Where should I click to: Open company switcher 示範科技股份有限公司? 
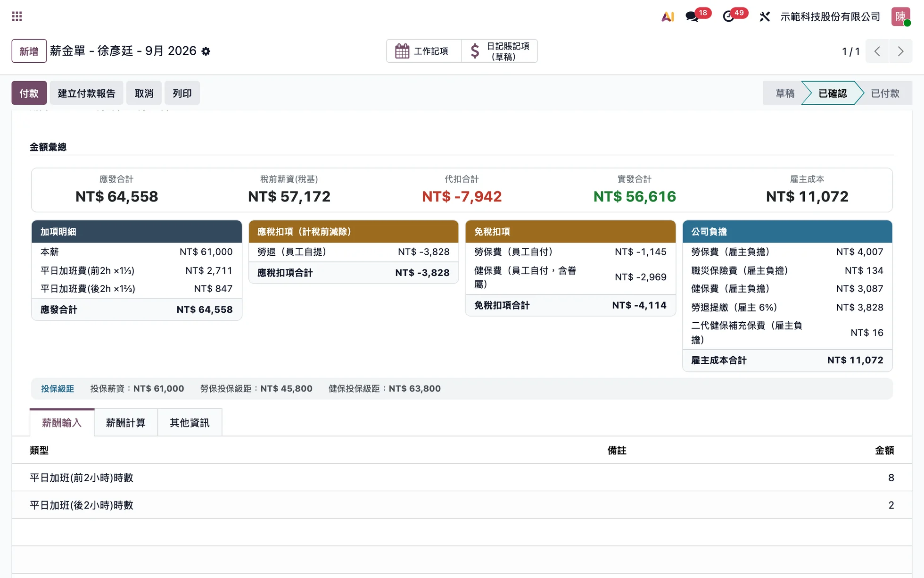coord(830,17)
